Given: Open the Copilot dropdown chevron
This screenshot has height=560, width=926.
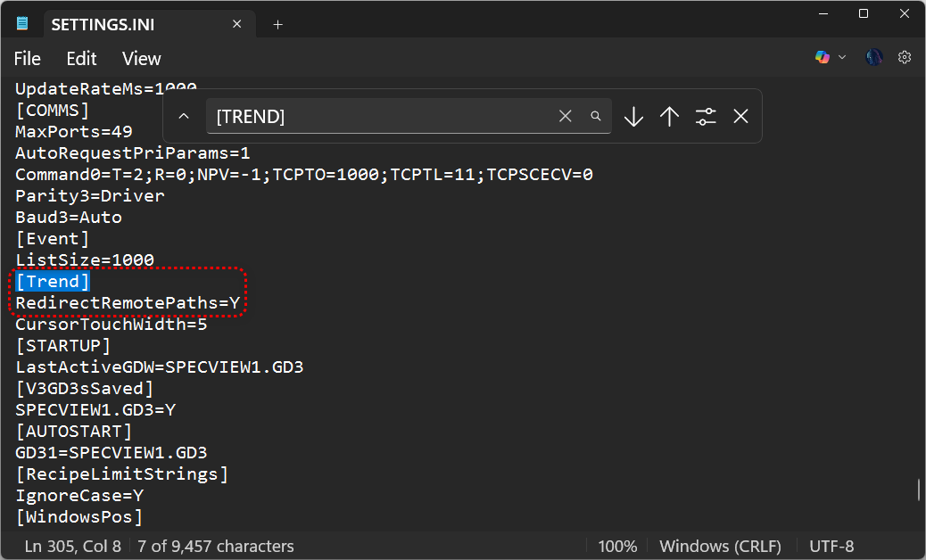Looking at the screenshot, I should pos(842,57).
